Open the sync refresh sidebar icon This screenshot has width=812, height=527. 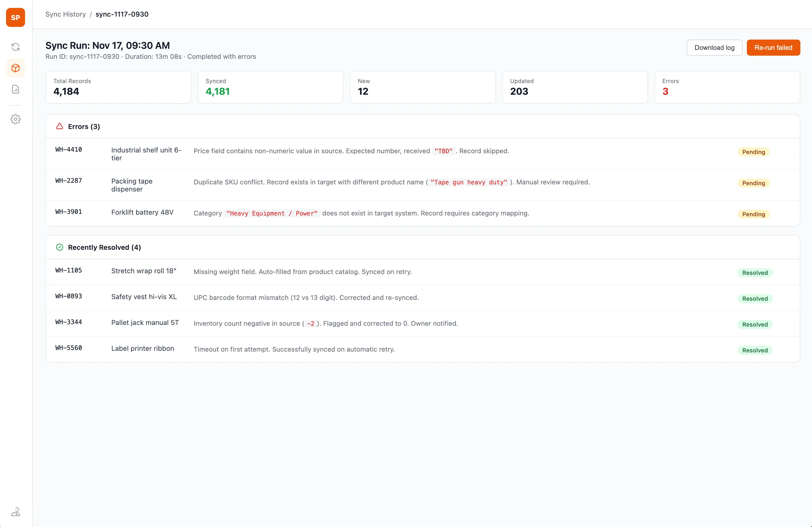tap(15, 47)
